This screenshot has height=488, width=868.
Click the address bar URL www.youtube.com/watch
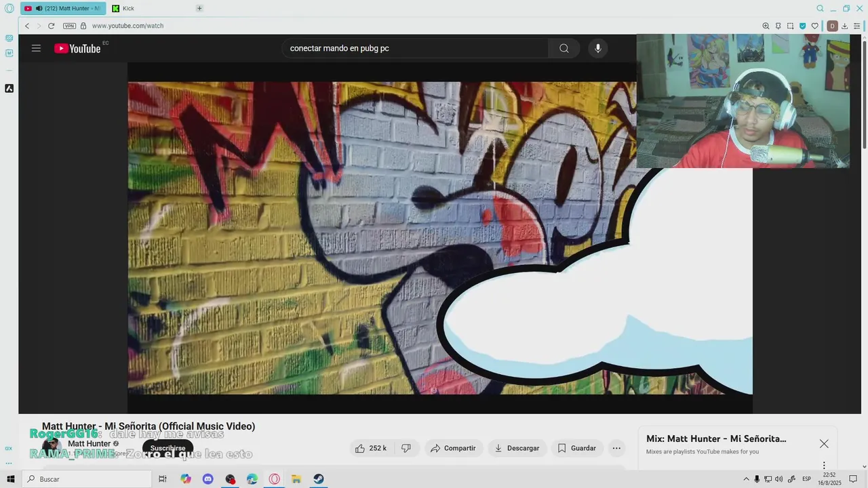coord(127,26)
